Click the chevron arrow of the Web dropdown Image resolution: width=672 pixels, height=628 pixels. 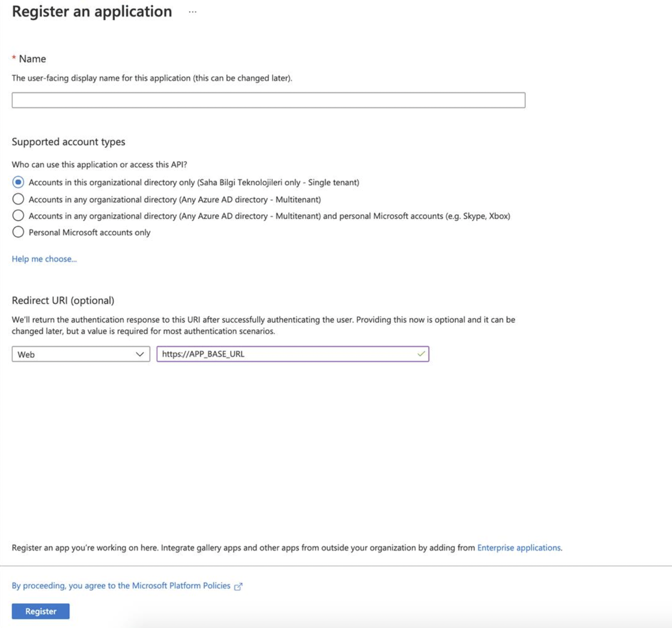coord(139,354)
